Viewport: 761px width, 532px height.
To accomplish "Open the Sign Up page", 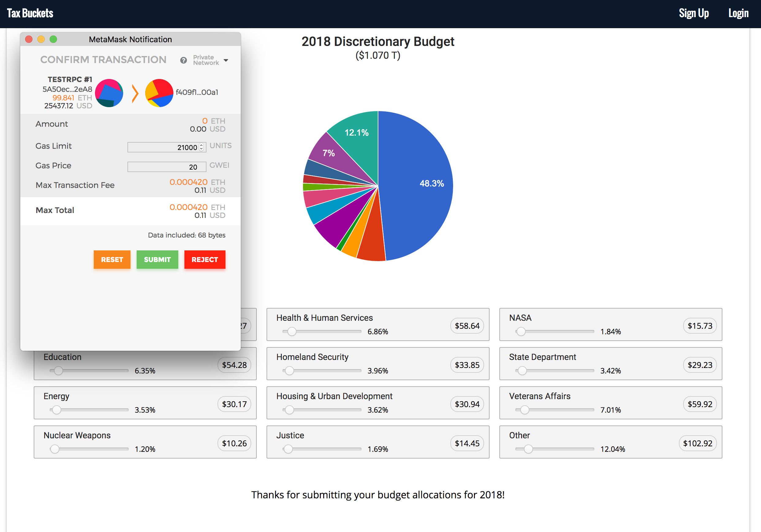I will click(693, 13).
